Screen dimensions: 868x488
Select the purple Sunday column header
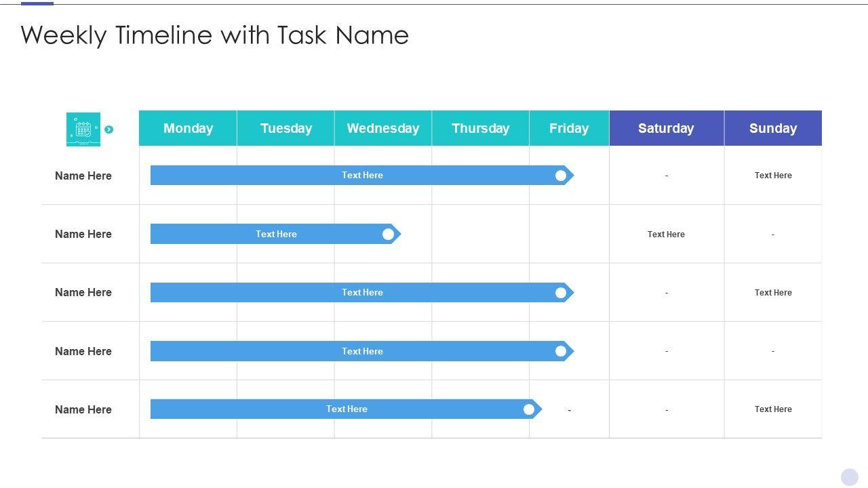pos(772,128)
